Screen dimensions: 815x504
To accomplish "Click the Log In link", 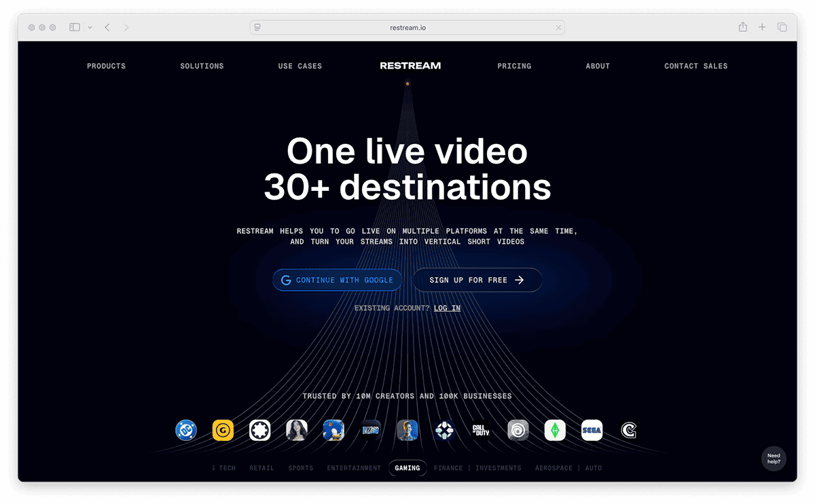I will 447,308.
